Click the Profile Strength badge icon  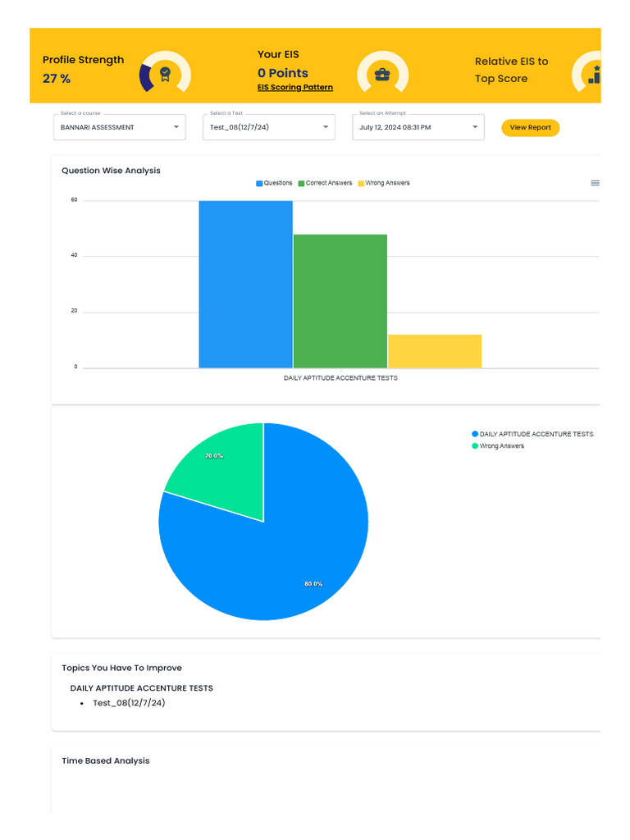[165, 73]
